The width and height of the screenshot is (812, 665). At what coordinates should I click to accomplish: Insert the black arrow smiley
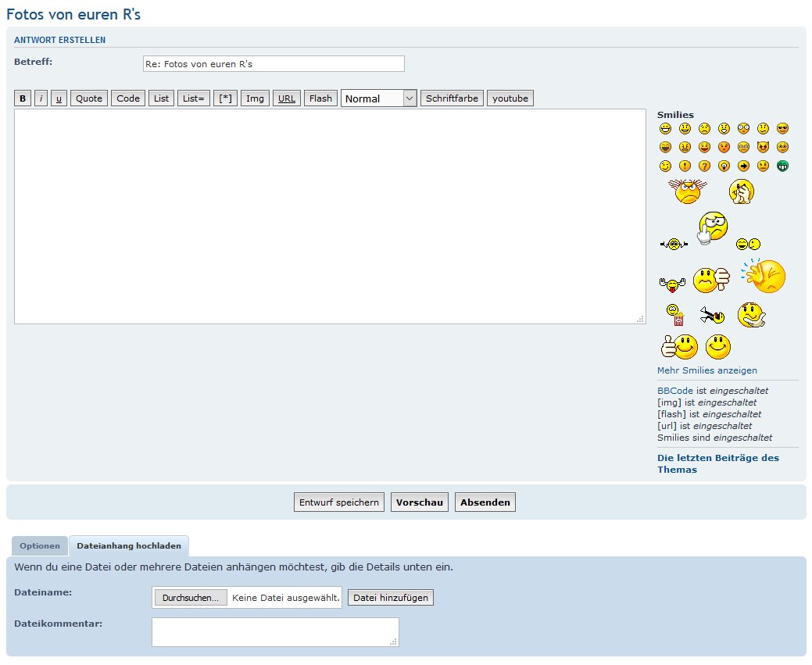click(x=743, y=166)
